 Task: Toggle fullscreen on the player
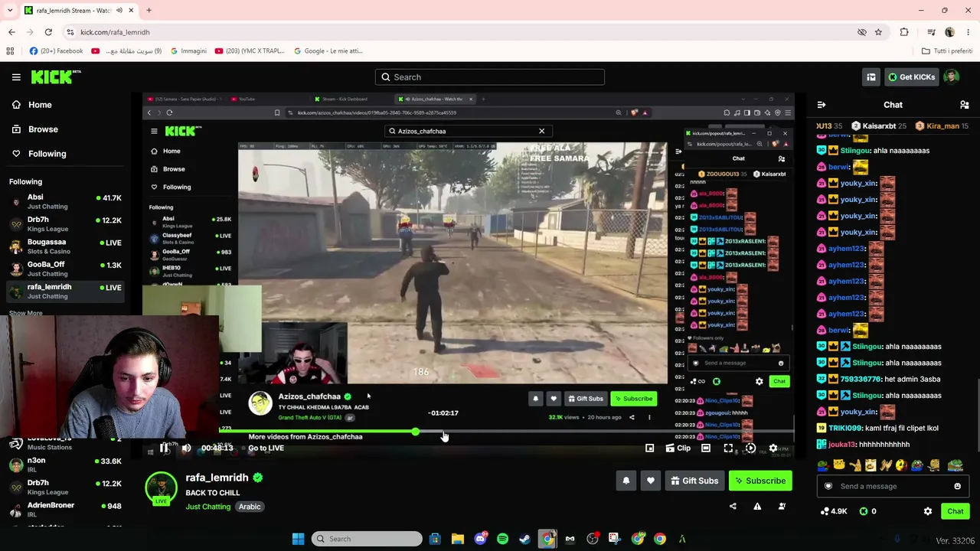(x=728, y=448)
